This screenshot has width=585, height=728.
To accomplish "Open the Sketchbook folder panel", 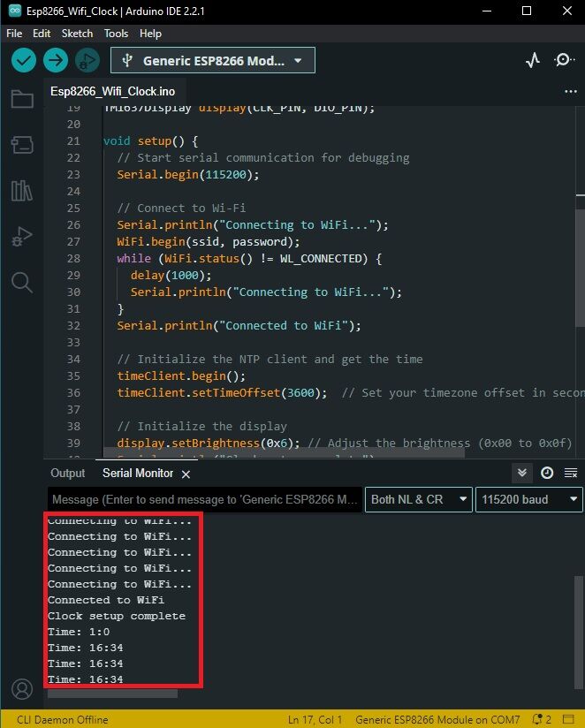I will 22,98.
